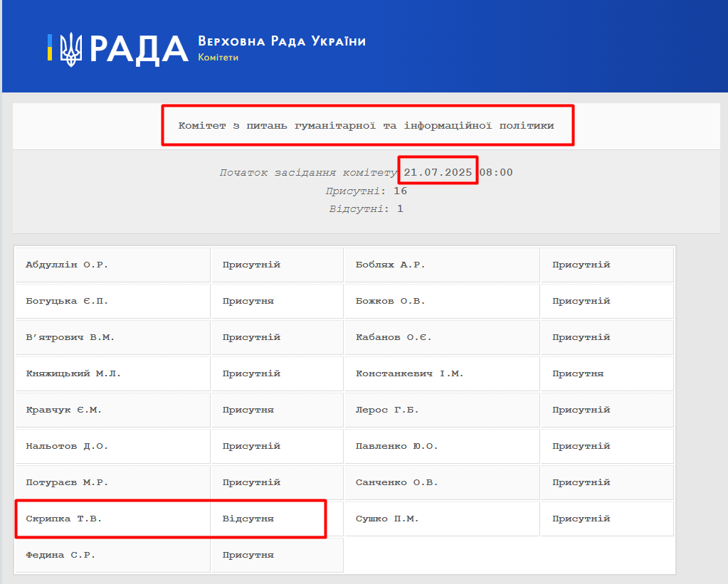
Task: Select the name Абдуллін О.Р.
Action: 67,265
